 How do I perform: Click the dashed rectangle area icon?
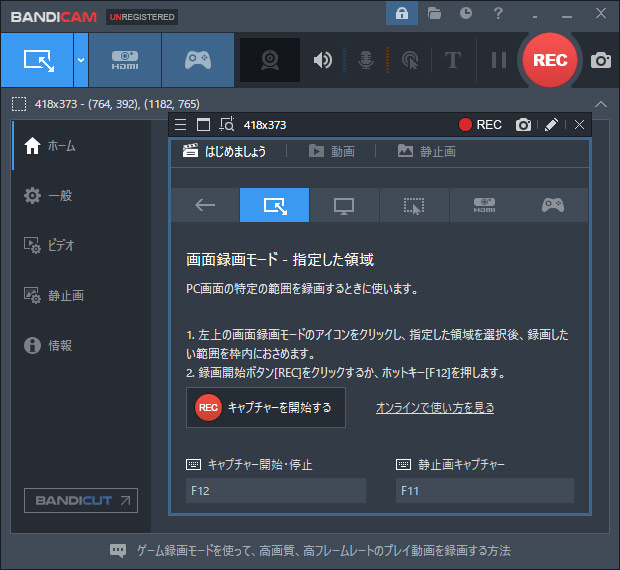(x=19, y=104)
